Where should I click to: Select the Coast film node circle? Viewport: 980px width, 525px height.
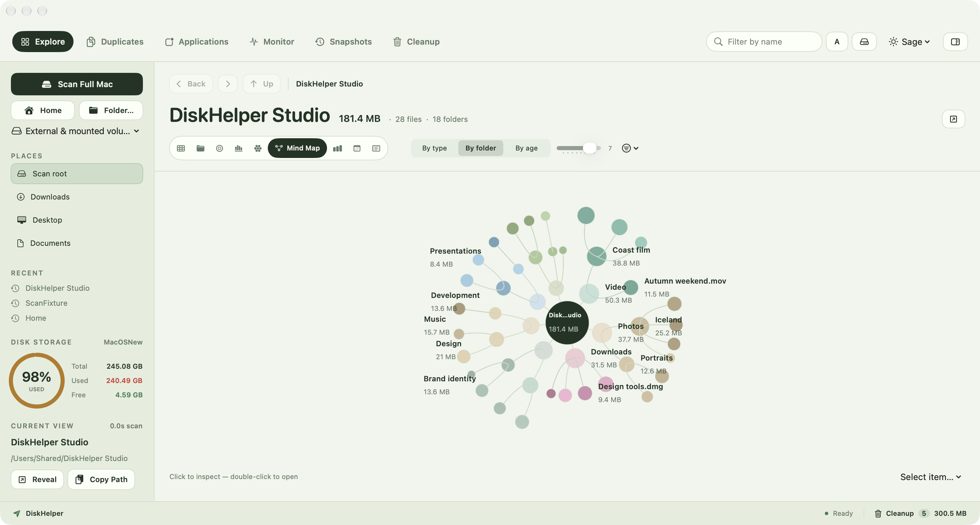click(x=597, y=256)
